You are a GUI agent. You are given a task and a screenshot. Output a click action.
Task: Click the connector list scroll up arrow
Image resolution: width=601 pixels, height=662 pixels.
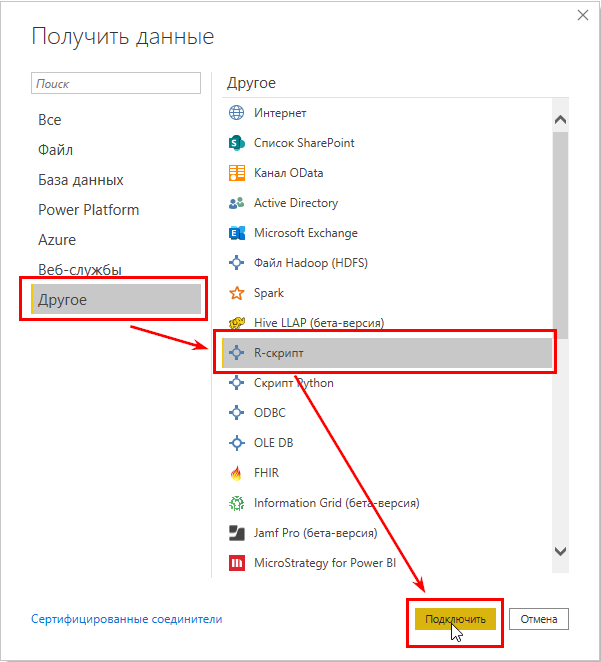pos(560,119)
